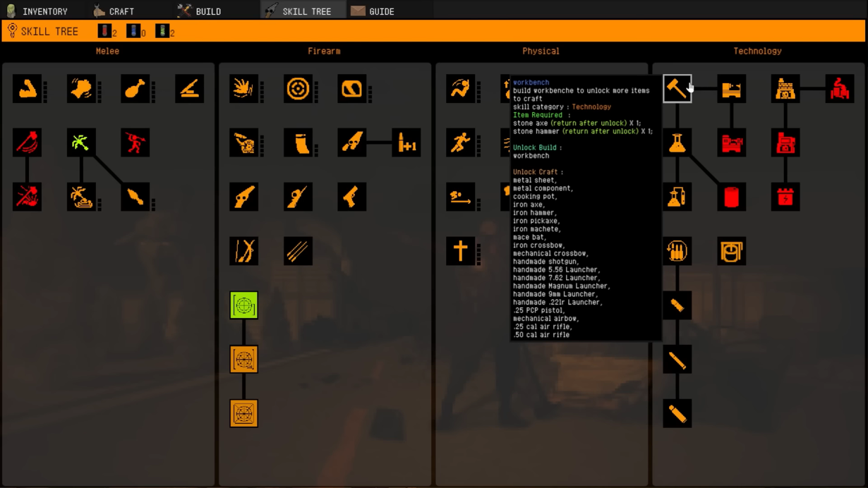
Task: Click the short pistol bullet ammo skill
Action: point(677,305)
